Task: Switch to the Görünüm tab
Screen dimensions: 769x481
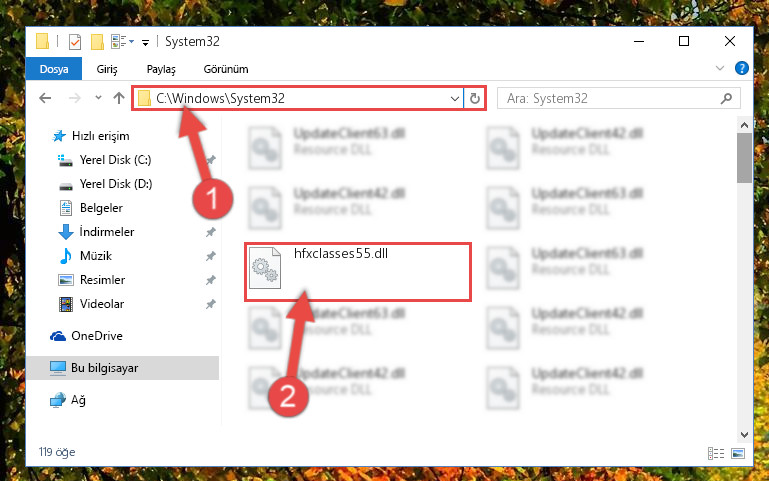Action: (226, 69)
